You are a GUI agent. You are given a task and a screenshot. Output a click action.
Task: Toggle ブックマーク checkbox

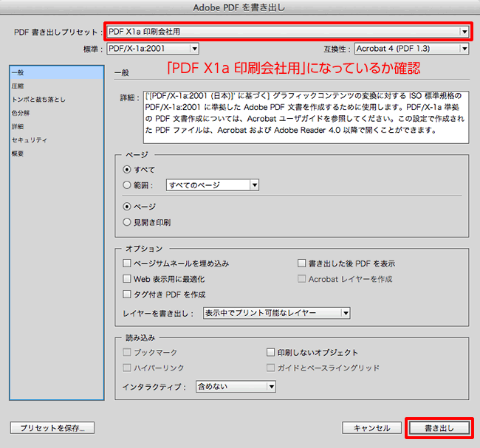[127, 352]
